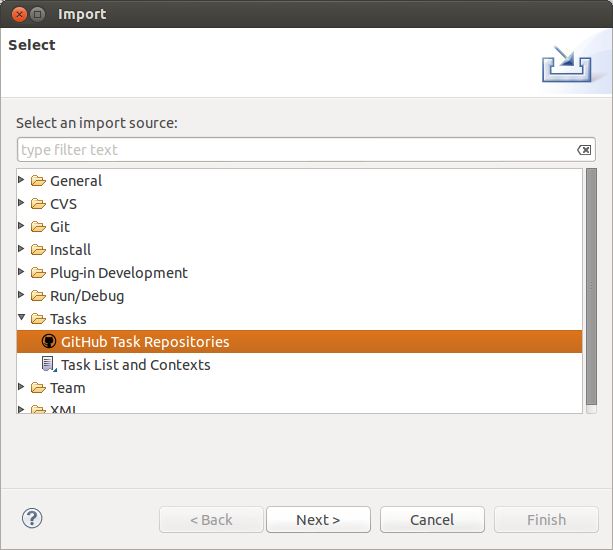This screenshot has width=613, height=550.
Task: Click the Tasks folder icon
Action: pos(38,319)
